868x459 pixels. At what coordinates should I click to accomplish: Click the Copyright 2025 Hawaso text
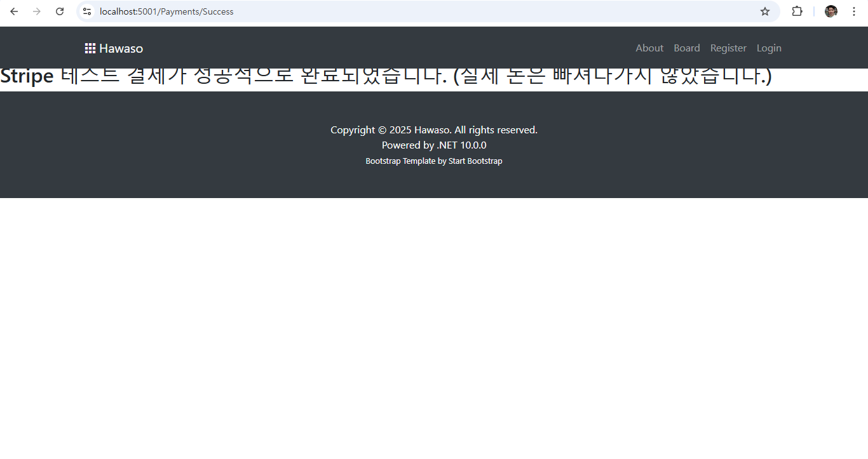click(434, 130)
